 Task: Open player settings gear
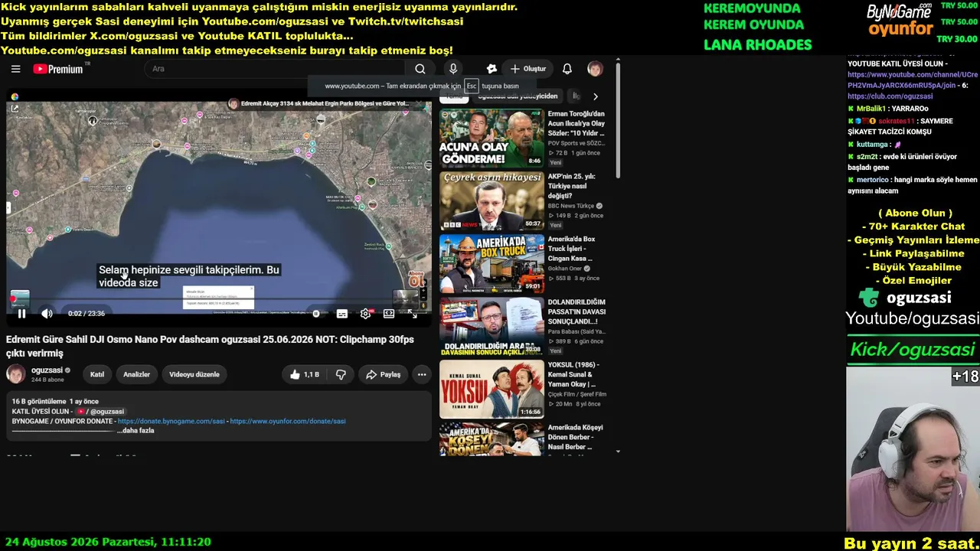365,313
